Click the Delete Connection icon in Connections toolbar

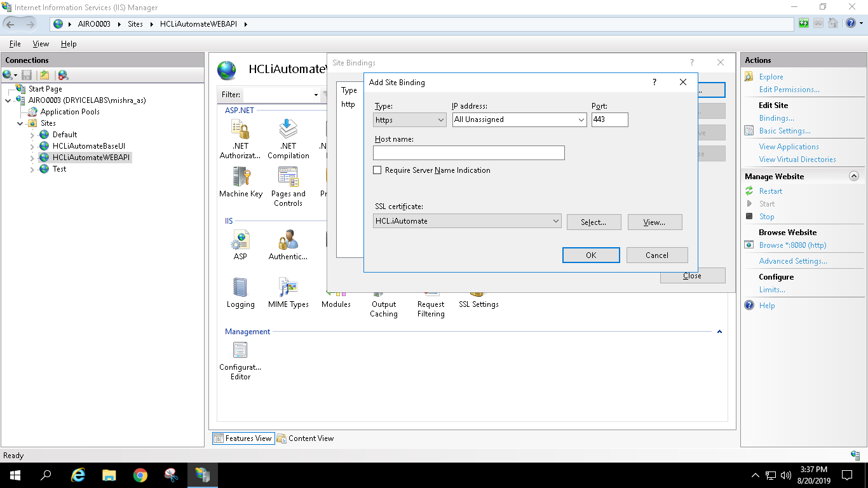[63, 75]
